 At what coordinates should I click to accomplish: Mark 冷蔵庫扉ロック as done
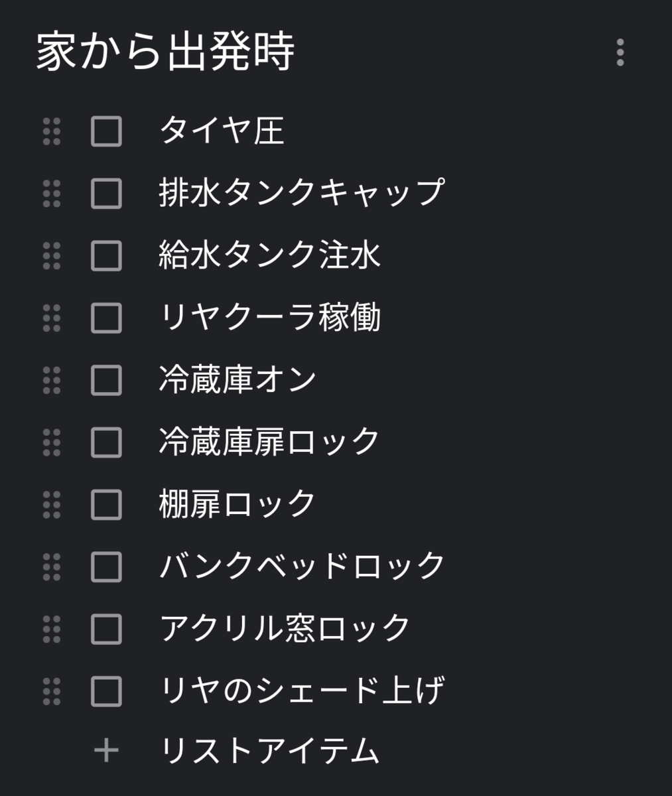106,442
